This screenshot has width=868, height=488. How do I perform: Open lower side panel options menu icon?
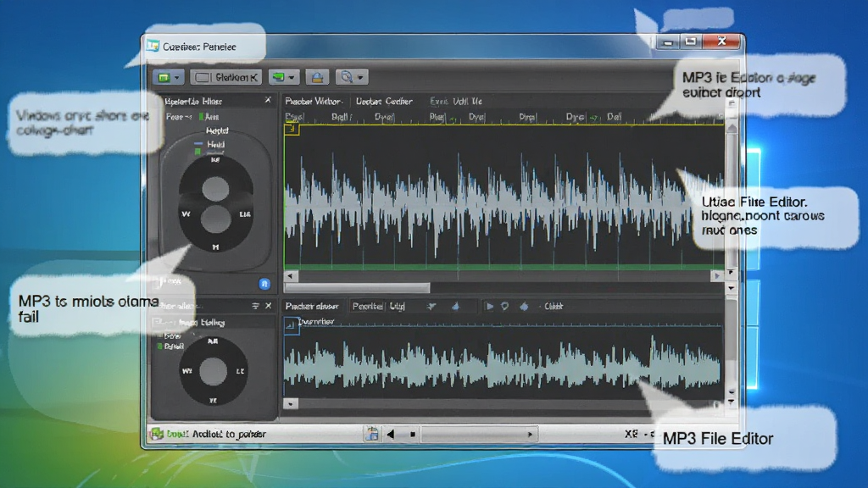(255, 306)
